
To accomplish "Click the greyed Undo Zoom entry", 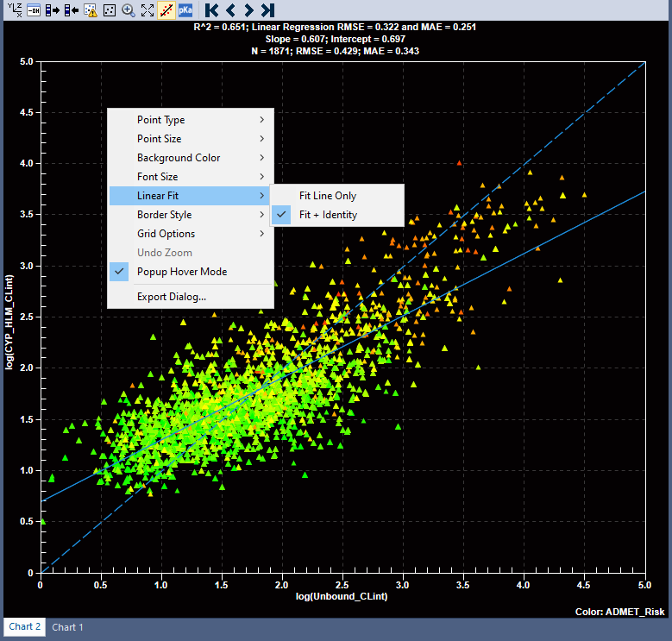I will pos(191,253).
